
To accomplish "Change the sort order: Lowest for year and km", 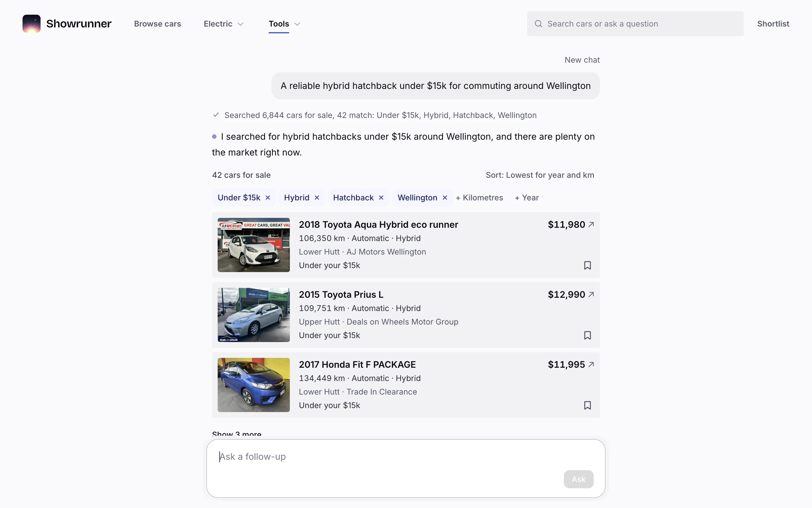I will tap(540, 175).
